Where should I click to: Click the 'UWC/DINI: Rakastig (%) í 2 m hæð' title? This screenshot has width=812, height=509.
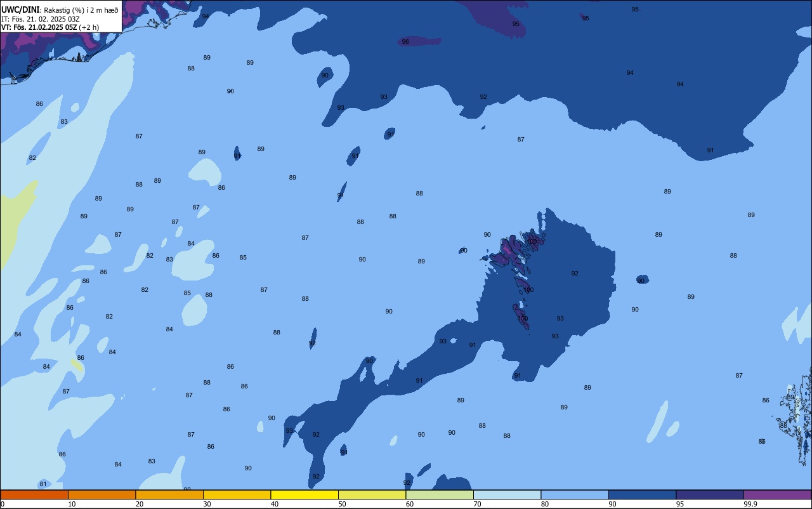[60, 10]
